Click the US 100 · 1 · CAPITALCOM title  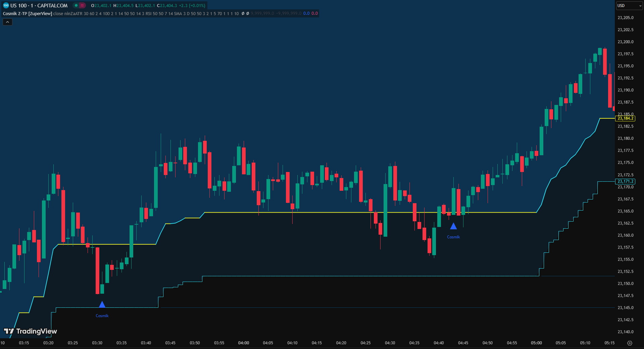pyautogui.click(x=39, y=5)
